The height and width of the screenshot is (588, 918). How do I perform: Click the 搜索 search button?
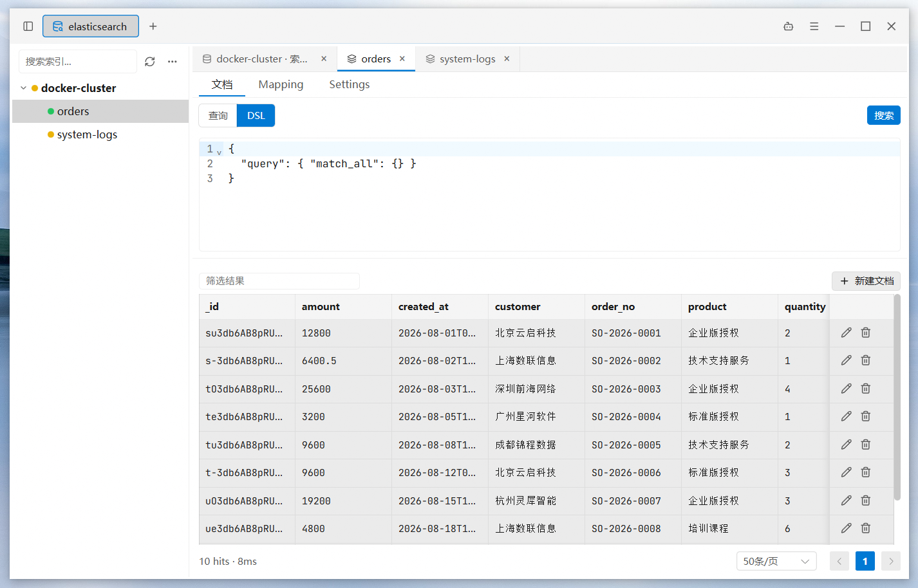[x=883, y=115]
